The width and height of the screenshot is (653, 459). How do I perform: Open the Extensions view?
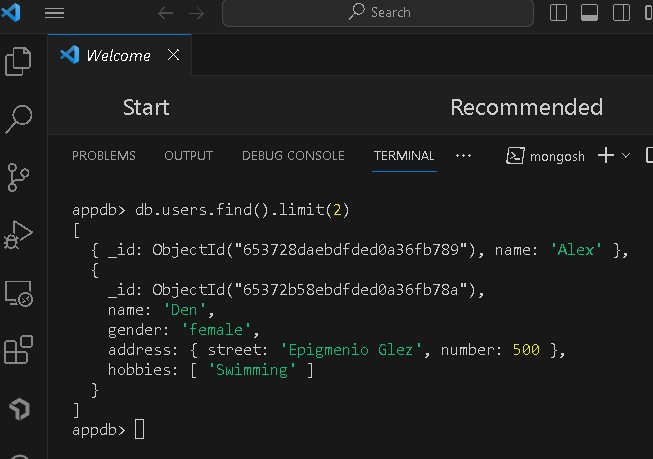(x=18, y=351)
